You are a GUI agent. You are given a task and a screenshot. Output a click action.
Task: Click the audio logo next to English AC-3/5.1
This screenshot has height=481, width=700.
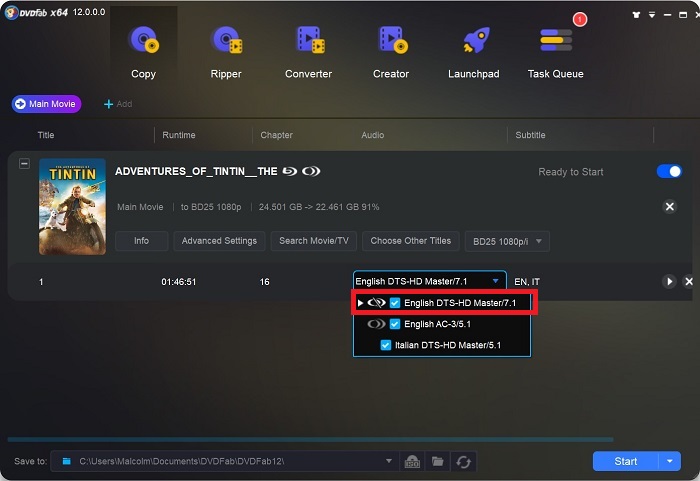coord(376,324)
